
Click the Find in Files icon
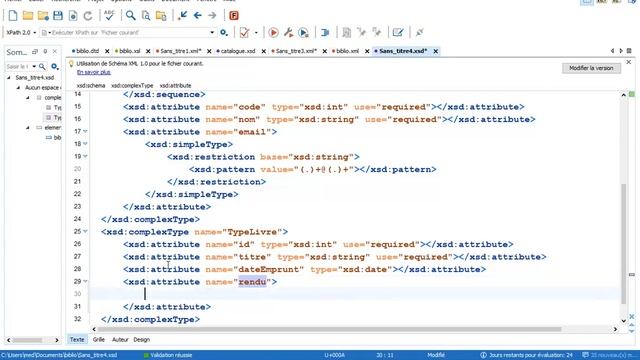pos(146,16)
